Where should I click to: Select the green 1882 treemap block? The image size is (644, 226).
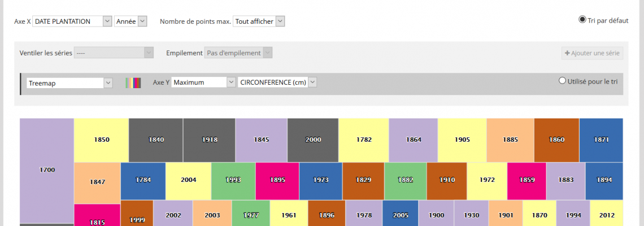[405, 180]
